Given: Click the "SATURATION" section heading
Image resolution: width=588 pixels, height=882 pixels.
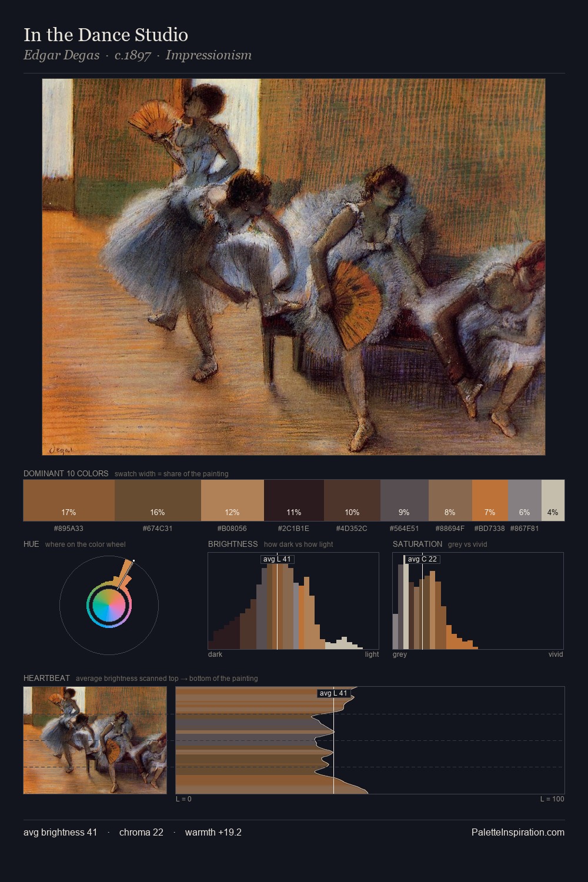Looking at the screenshot, I should tap(417, 544).
